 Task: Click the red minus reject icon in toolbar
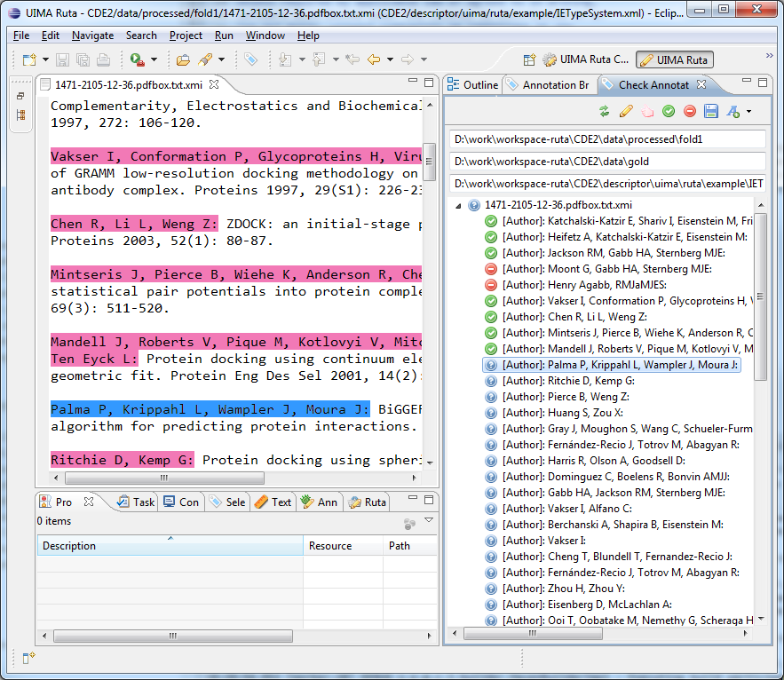[690, 112]
